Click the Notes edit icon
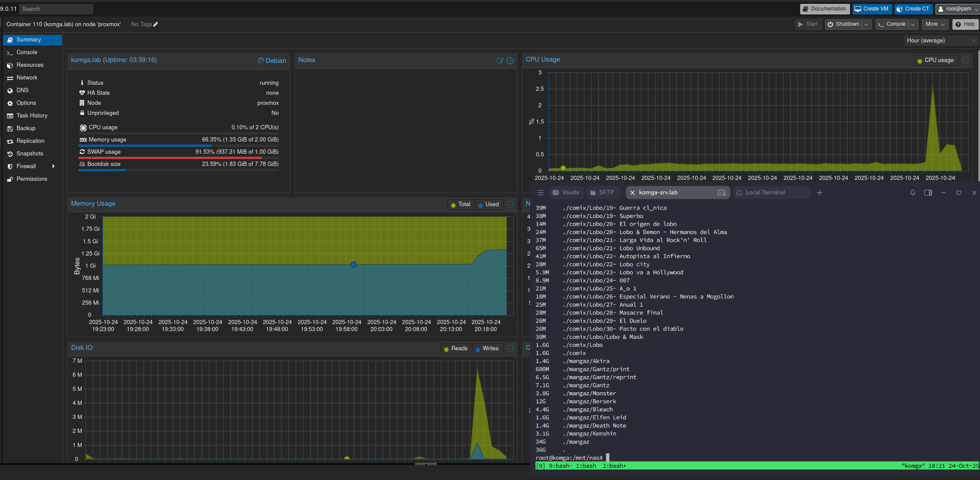980x480 pixels. 500,61
